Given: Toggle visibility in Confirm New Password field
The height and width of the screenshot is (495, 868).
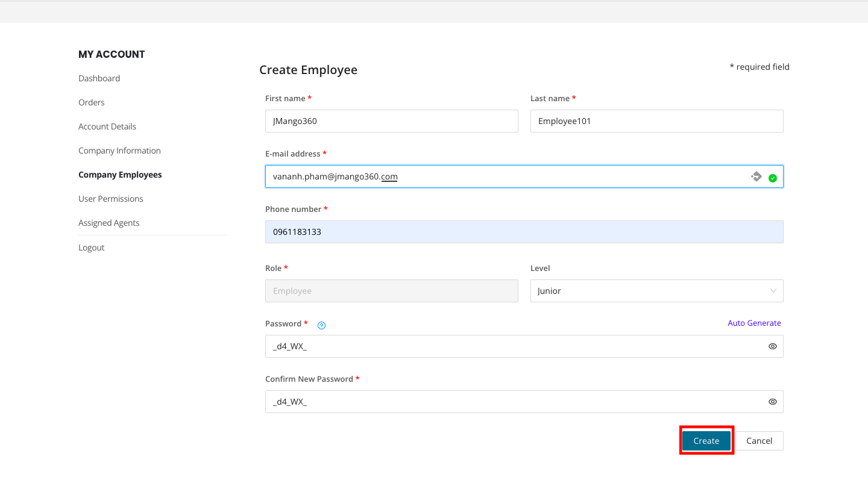Looking at the screenshot, I should tap(773, 402).
